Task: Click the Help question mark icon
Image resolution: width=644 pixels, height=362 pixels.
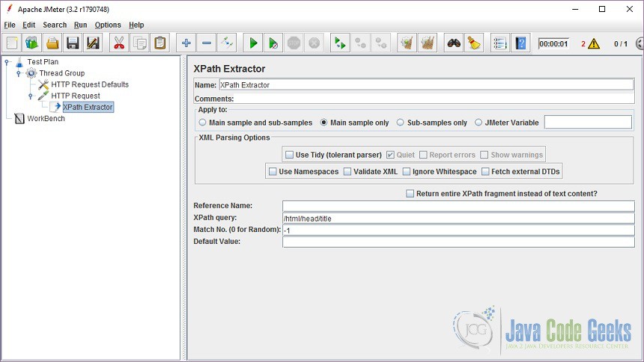Action: [520, 43]
